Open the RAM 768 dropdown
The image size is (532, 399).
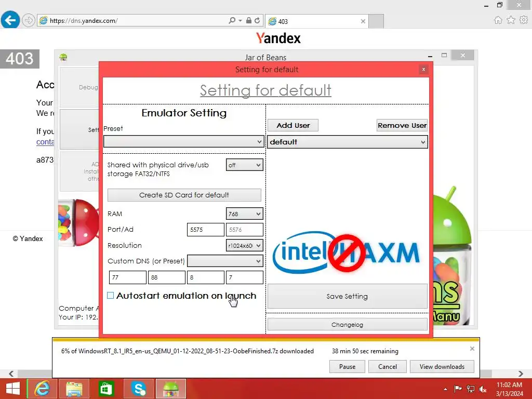click(x=244, y=214)
